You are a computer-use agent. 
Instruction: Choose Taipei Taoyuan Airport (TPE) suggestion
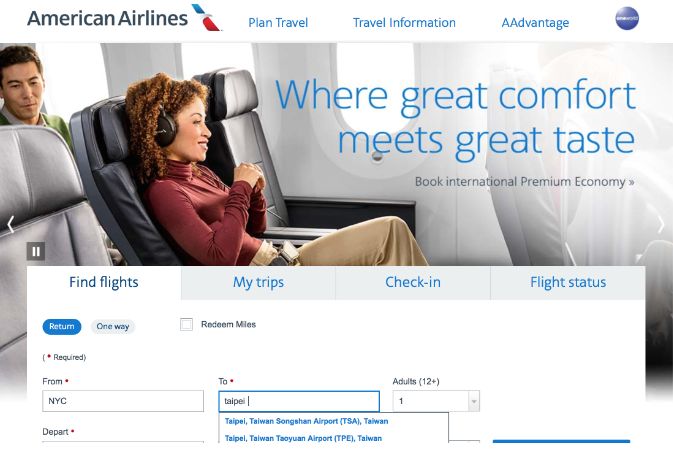pos(303,438)
